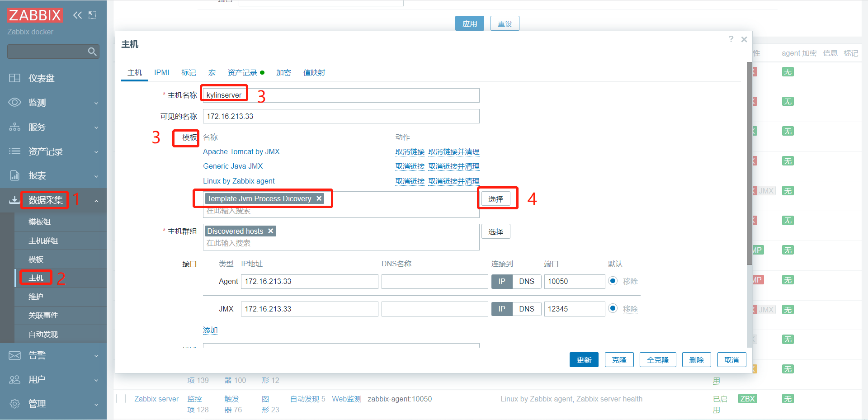The image size is (868, 420).
Task: Toggle kiosk mode icon beside the logo
Action: pyautogui.click(x=92, y=15)
